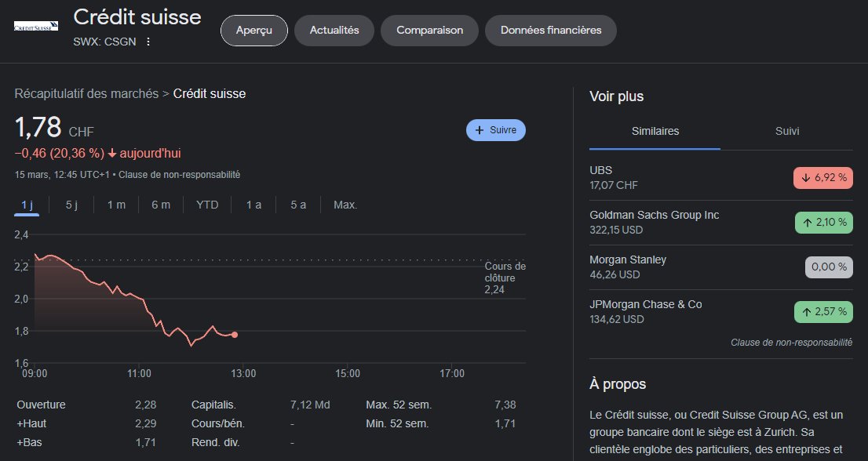Click the Max. 52 sem. value 7,38

point(505,405)
